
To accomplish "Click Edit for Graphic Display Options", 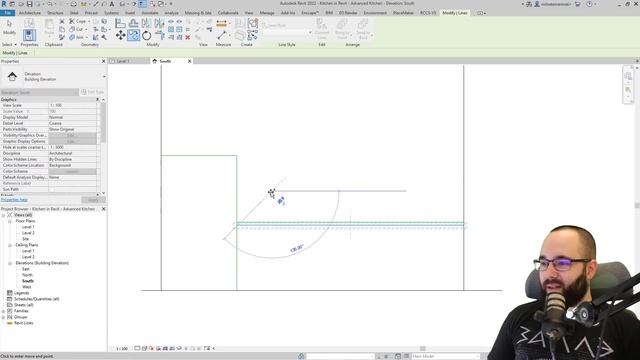I will (72, 141).
